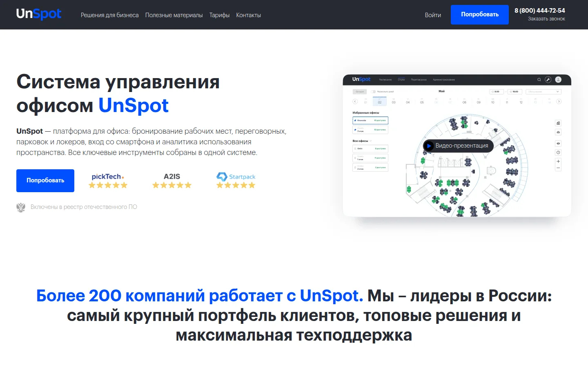Screen dimensions: 588x368
Task: Click the layers icon beside the map
Action: (558, 132)
